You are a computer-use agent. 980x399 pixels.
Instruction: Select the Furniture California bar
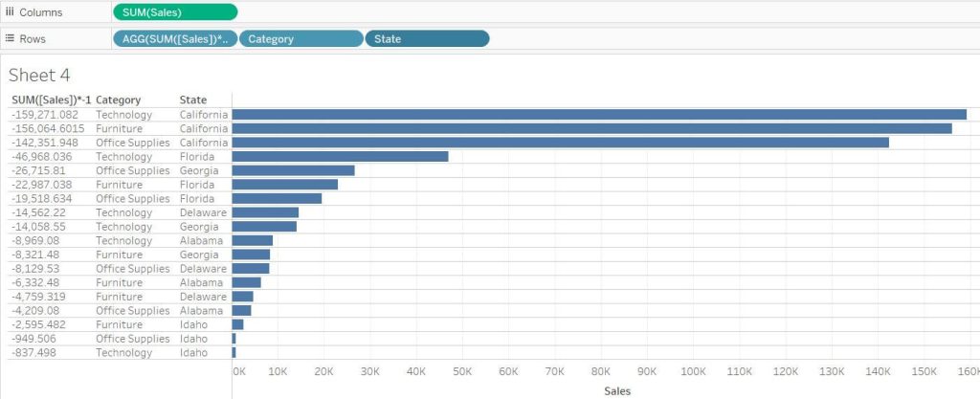coord(591,128)
